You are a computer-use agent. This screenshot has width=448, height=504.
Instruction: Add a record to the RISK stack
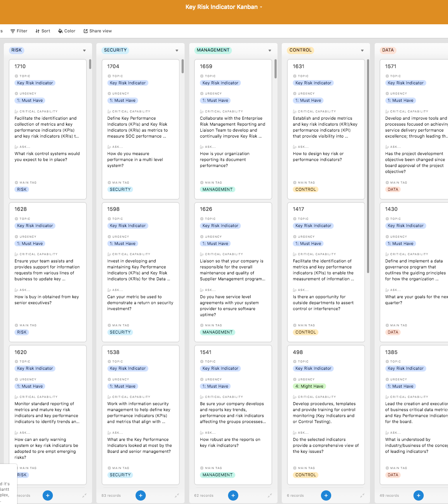point(48,495)
